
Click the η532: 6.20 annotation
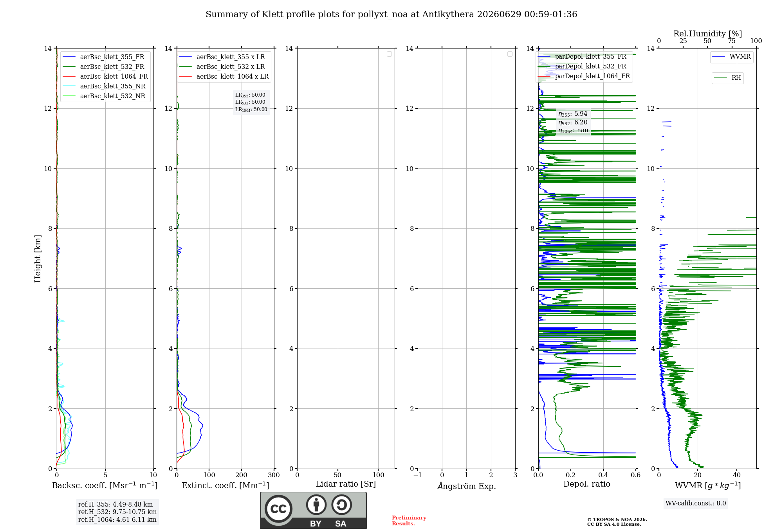point(573,122)
